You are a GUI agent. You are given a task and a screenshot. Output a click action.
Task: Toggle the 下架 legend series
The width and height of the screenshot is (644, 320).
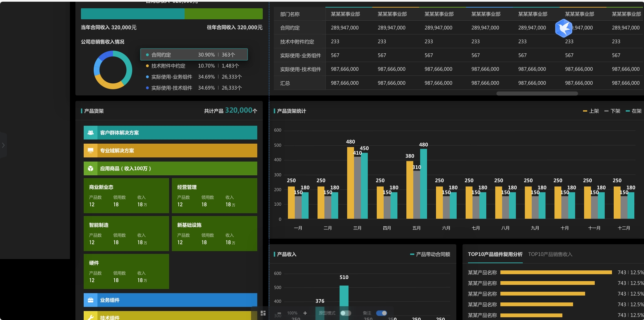(612, 111)
